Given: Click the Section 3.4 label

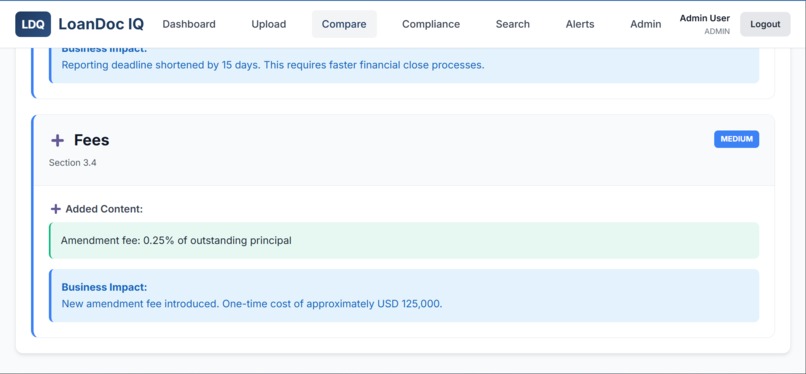Looking at the screenshot, I should coord(72,163).
